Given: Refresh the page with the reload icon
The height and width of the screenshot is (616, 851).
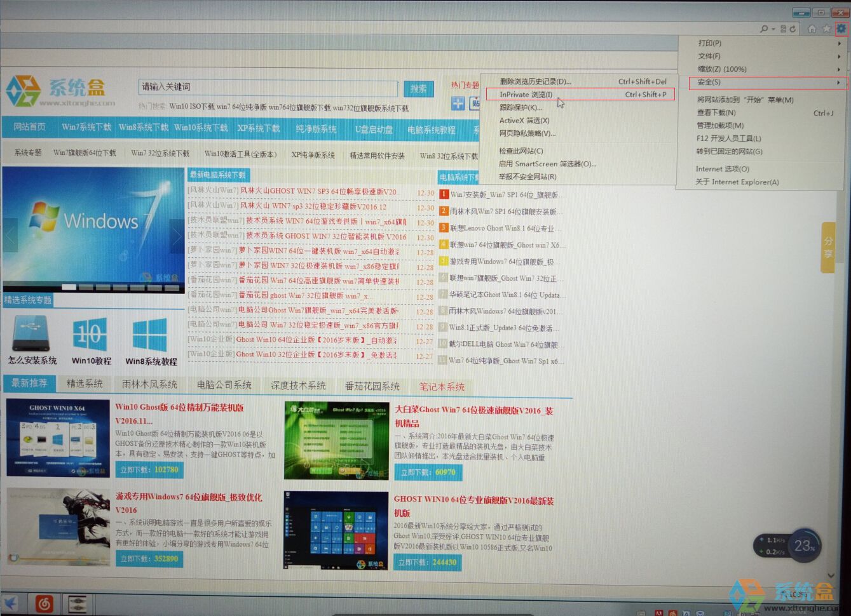Looking at the screenshot, I should [793, 29].
